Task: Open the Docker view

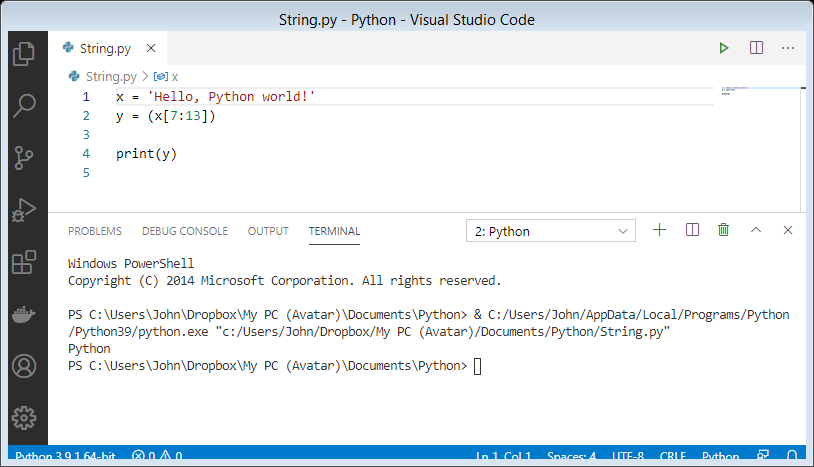Action: 24,314
